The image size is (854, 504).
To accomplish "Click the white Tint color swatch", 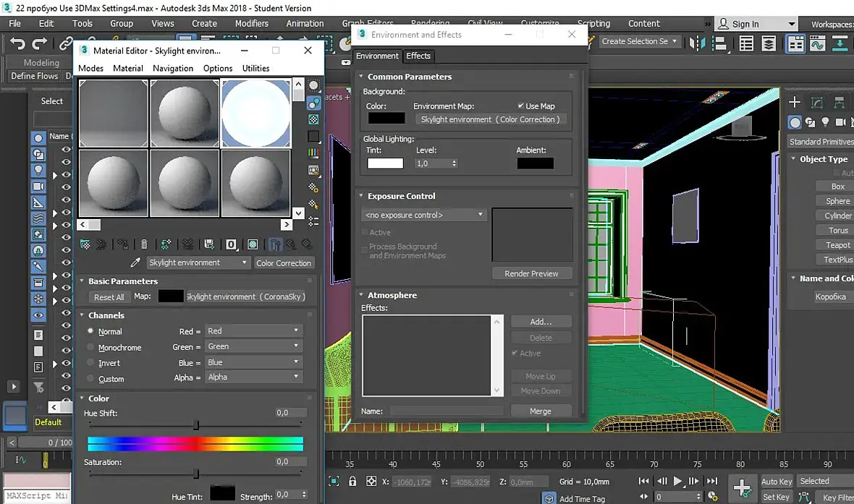I will pyautogui.click(x=385, y=163).
